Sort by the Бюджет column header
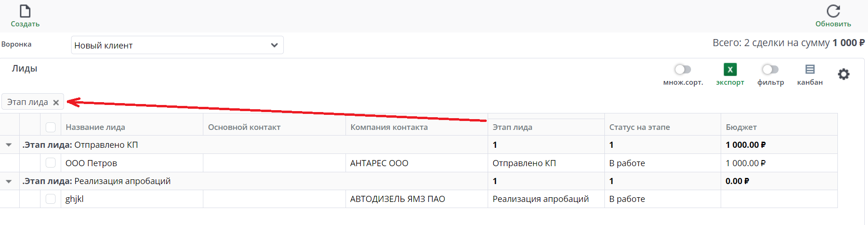The image size is (868, 225). [741, 127]
